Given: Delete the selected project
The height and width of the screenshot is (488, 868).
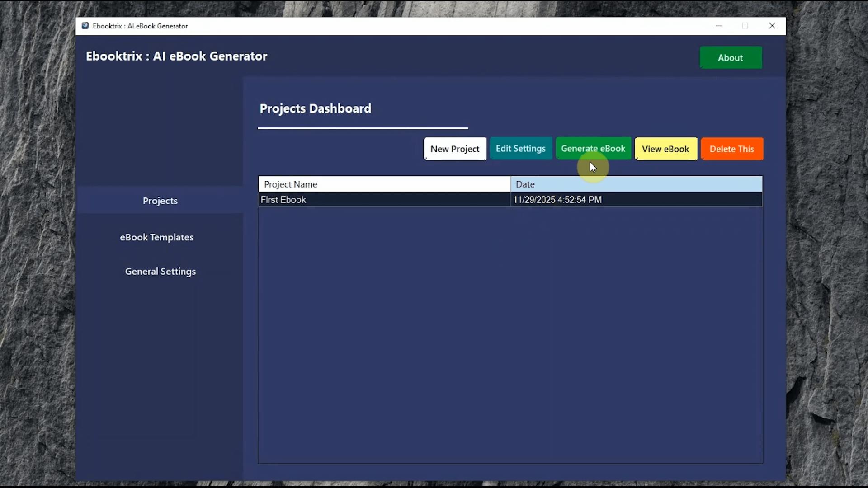Looking at the screenshot, I should tap(732, 149).
